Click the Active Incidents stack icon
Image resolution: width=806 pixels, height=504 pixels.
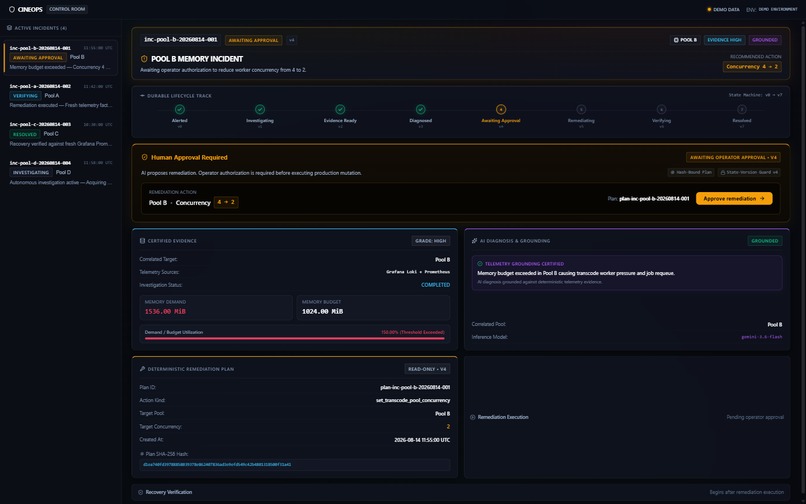(9, 28)
